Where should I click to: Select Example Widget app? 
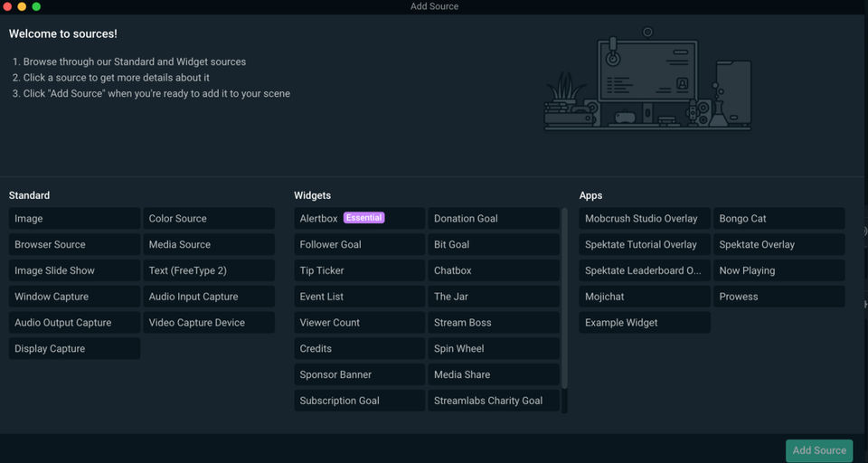[x=645, y=322]
